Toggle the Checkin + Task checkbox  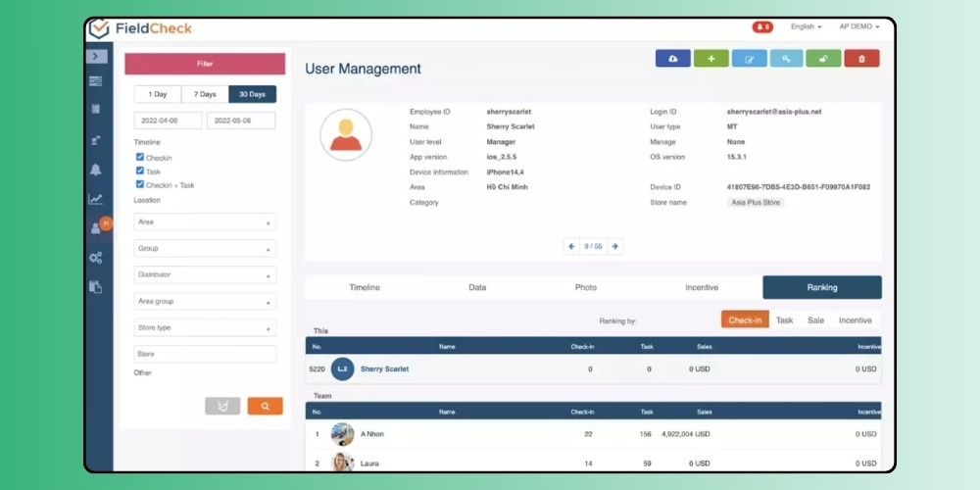(140, 183)
